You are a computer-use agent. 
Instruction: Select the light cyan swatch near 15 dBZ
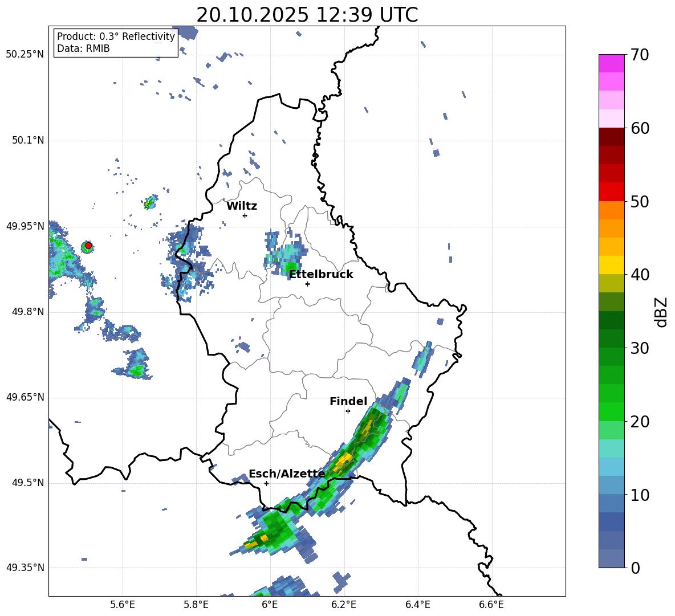coord(611,448)
